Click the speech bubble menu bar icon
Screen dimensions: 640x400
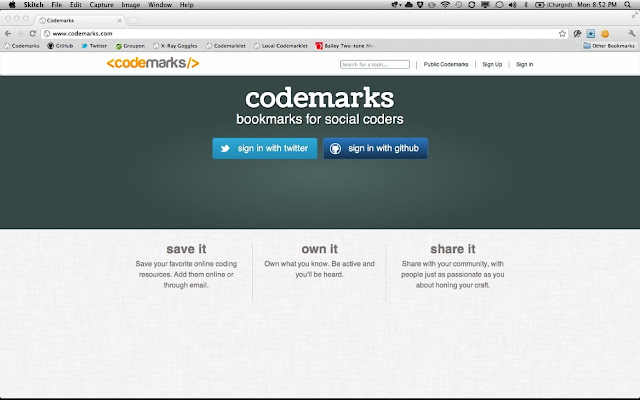[x=499, y=5]
